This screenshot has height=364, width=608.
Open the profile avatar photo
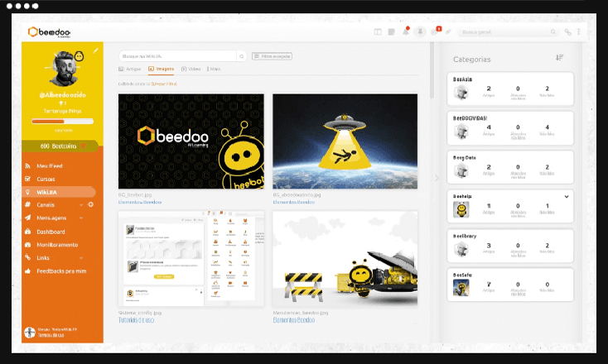63,69
